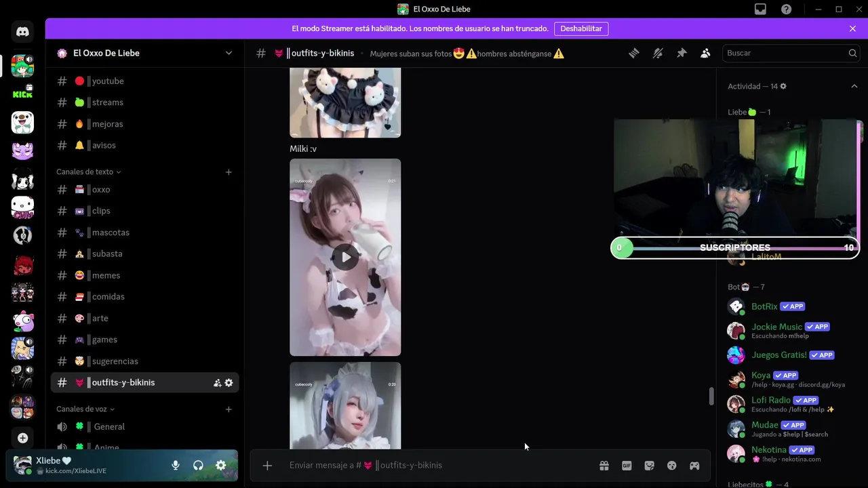Open the Kick server icon
868x488 pixels.
click(22, 94)
